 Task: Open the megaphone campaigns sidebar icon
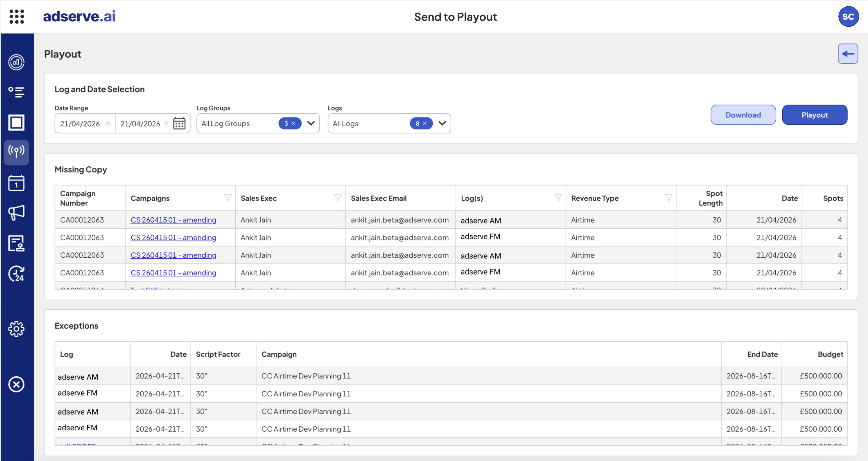[x=16, y=213]
